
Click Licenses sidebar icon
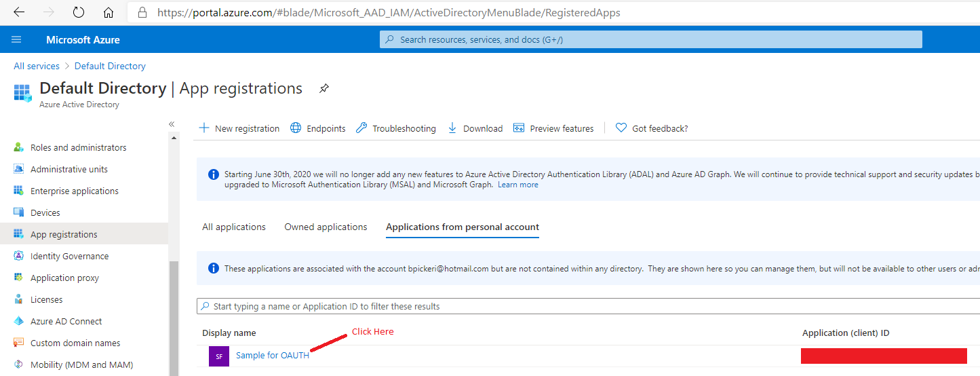point(18,299)
